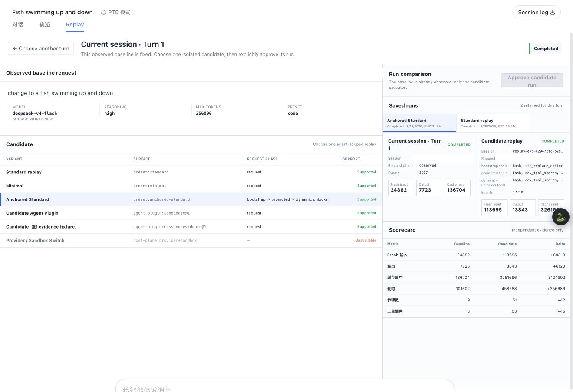Click the 耗时 scorecard row label
The width and height of the screenshot is (573, 392).
coord(391,289)
